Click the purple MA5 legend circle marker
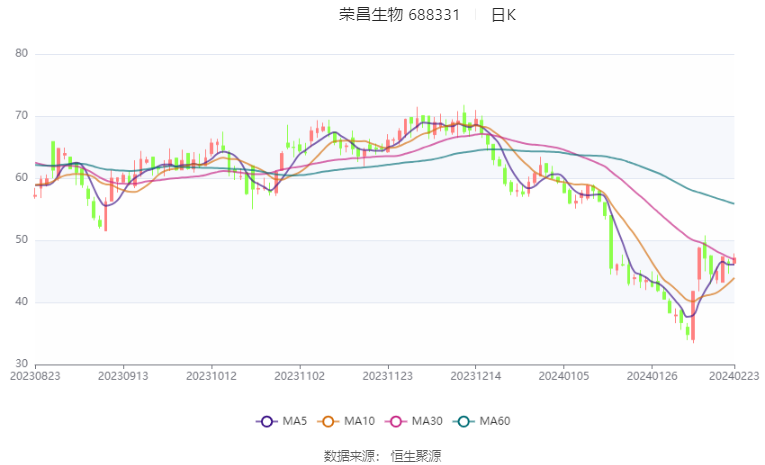Image resolution: width=765 pixels, height=465 pixels. pos(265,422)
